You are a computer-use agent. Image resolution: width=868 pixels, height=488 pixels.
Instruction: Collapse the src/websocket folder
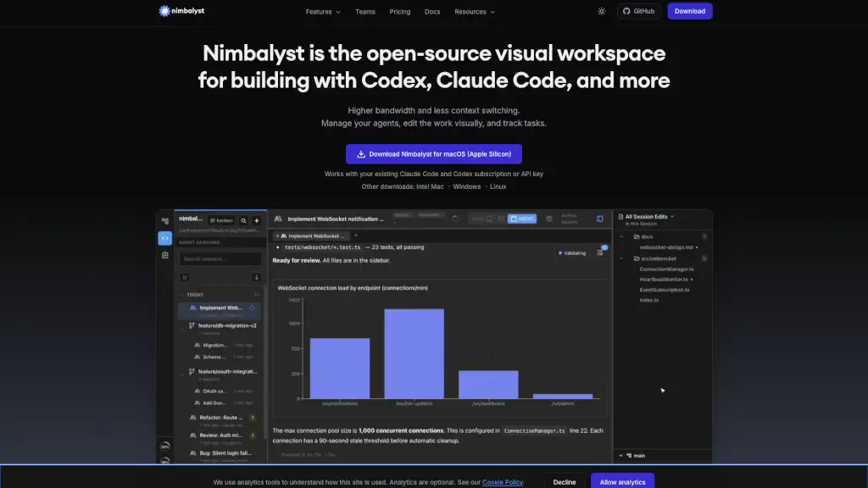(x=621, y=258)
